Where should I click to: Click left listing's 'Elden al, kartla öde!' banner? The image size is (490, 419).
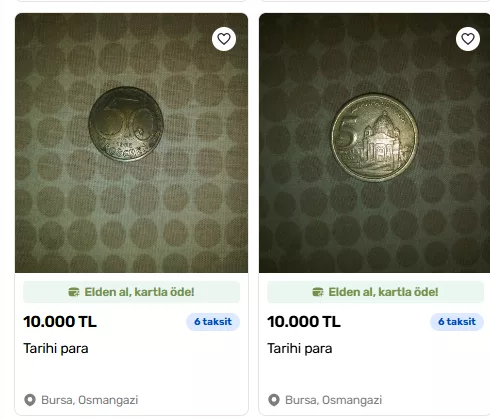point(131,292)
